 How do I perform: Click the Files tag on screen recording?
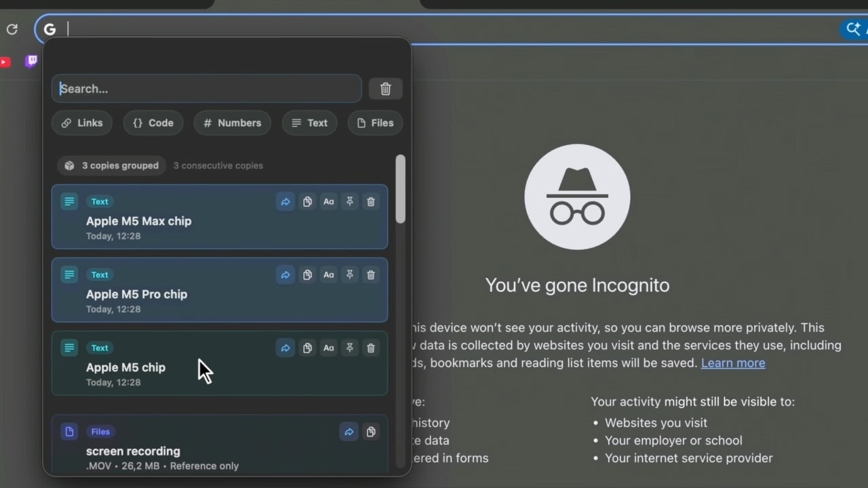coord(100,432)
